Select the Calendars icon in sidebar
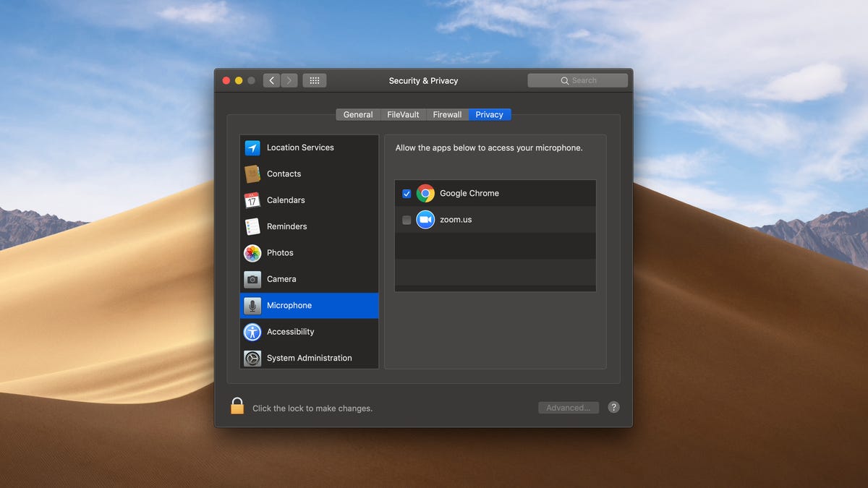 (252, 200)
